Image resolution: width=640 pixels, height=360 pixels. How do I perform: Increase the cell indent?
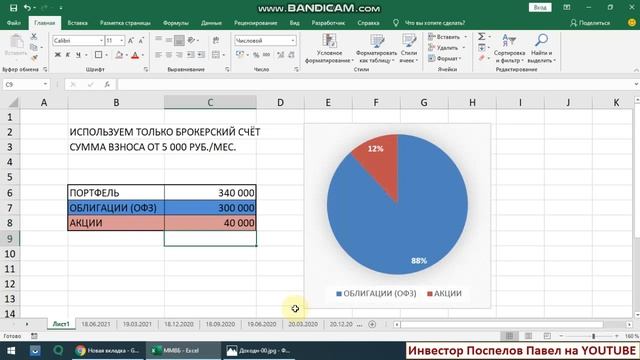(201, 55)
